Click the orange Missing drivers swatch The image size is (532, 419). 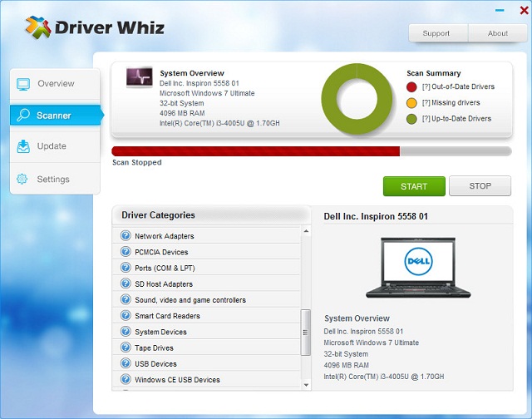(411, 103)
